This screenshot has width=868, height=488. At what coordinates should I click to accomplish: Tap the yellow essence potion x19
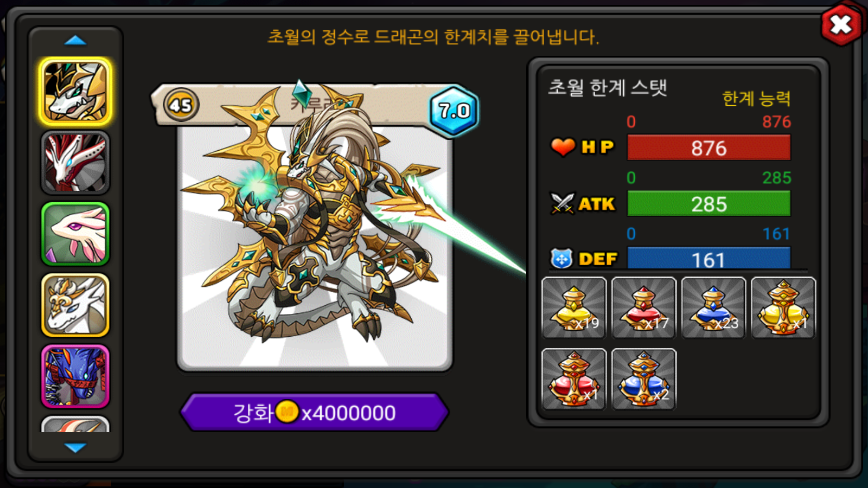[574, 307]
